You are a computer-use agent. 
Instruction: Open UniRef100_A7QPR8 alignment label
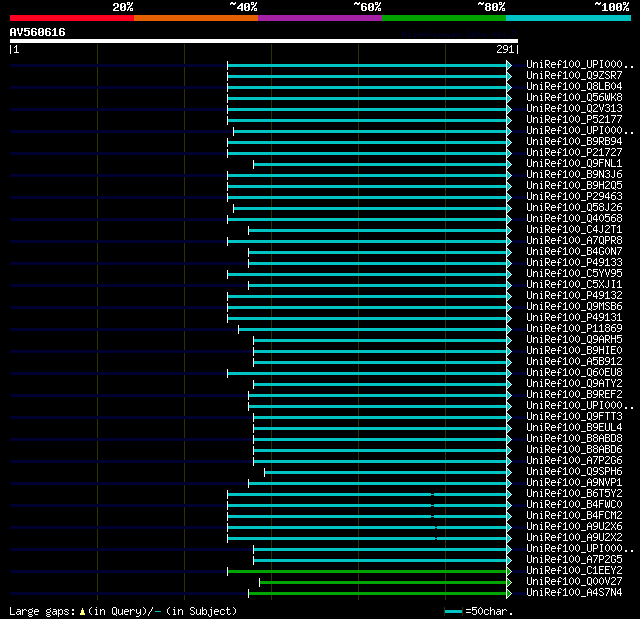(x=574, y=241)
